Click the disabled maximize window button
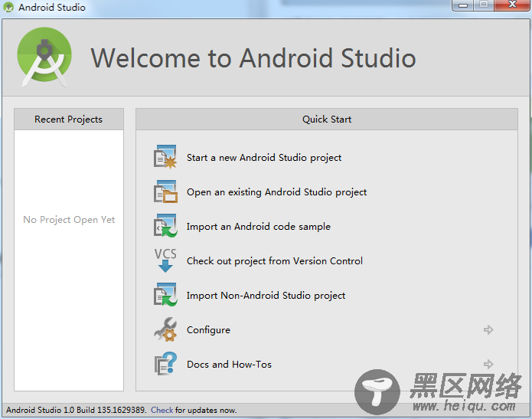532x419 pixels. [484, 5]
